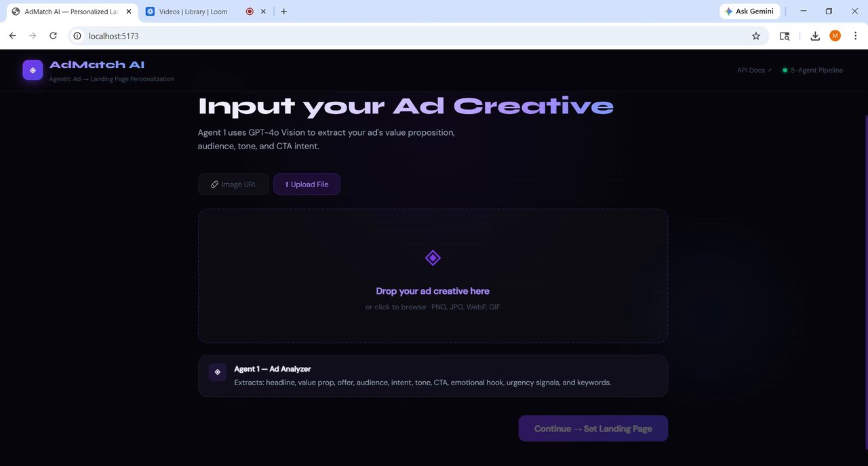Click the Agent 1 Ad Analyzer icon

click(x=217, y=372)
